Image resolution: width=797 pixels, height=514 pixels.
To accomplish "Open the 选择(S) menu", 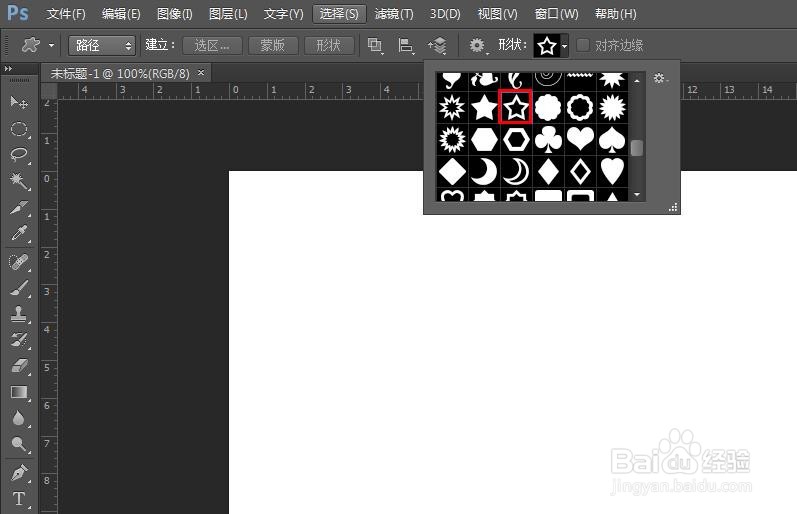I will (x=339, y=14).
